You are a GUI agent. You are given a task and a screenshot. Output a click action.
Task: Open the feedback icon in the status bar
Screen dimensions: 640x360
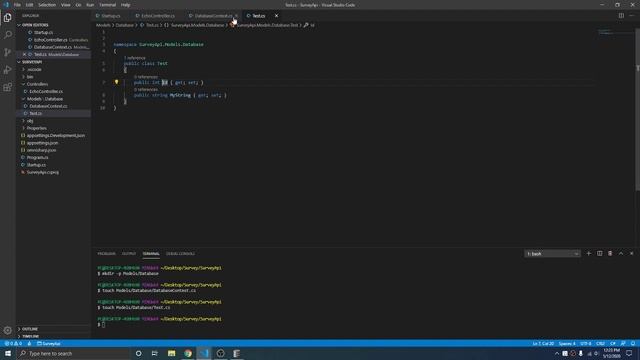623,344
